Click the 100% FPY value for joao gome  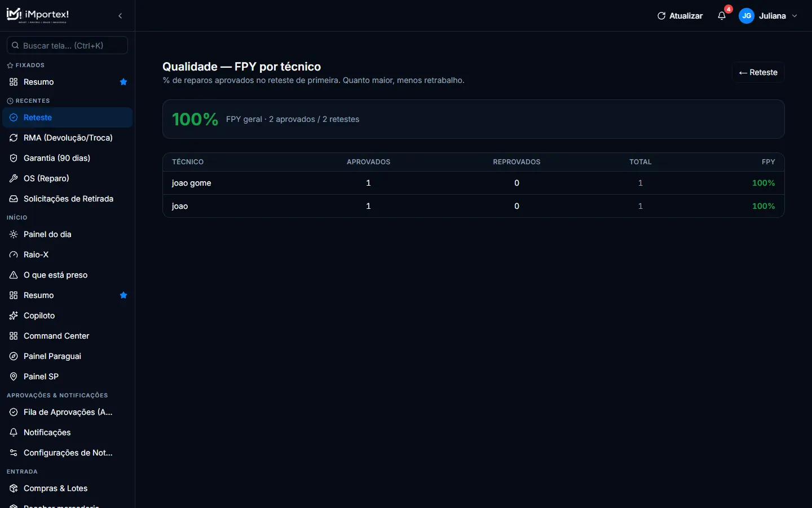(764, 183)
